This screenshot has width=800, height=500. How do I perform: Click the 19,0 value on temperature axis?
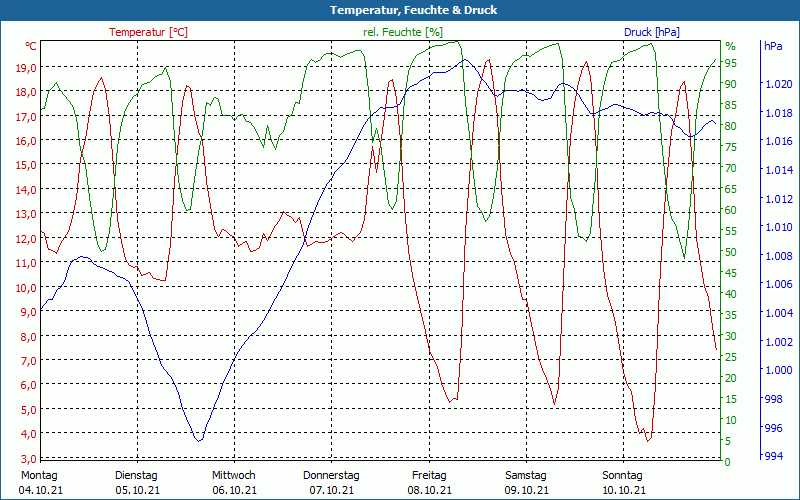[26, 67]
